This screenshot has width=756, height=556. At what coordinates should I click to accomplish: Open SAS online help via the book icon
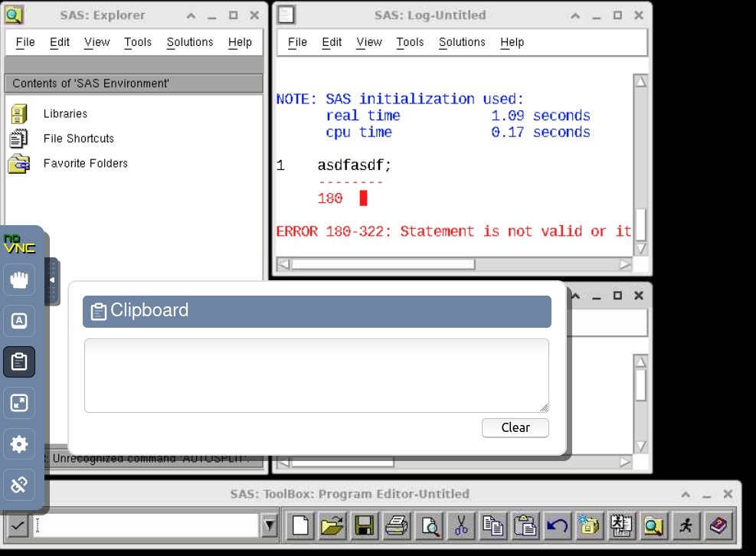tap(718, 526)
